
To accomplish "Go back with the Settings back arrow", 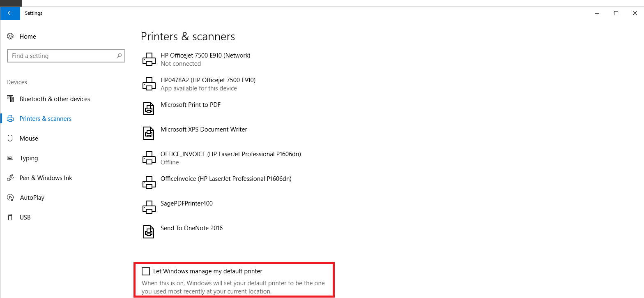I will (x=10, y=13).
